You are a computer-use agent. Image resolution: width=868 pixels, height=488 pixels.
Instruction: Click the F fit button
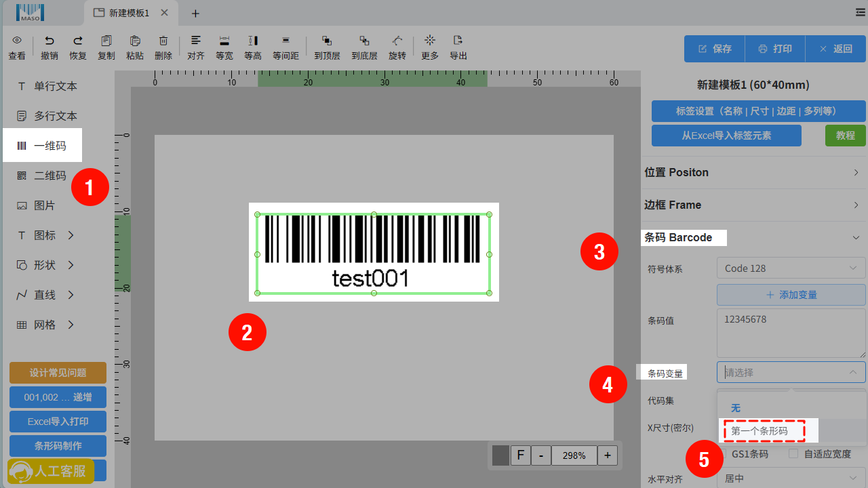[520, 455]
